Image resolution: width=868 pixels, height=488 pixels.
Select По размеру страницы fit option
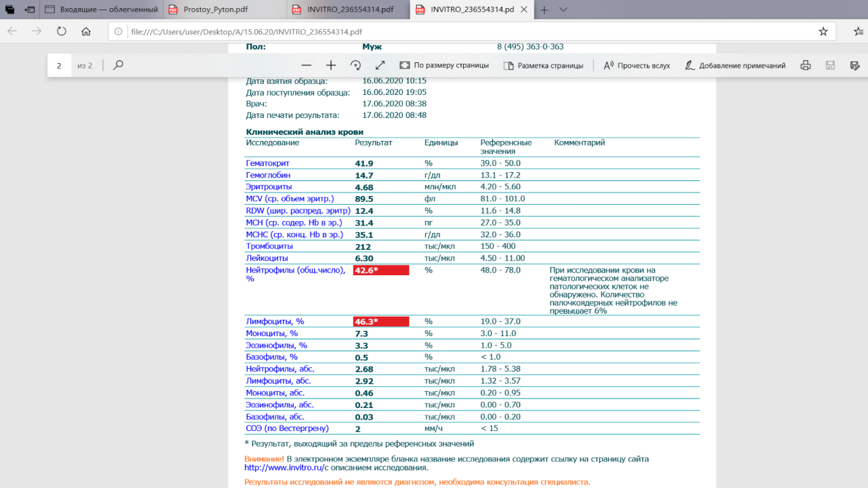point(444,66)
